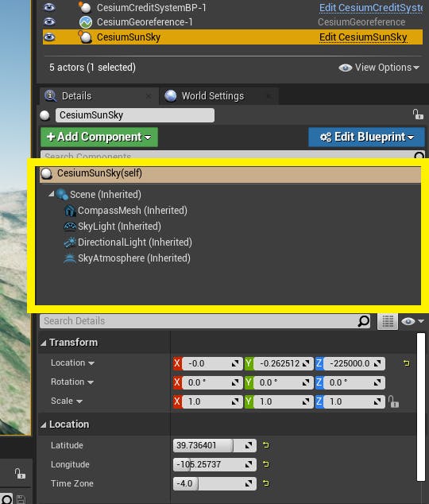Screen dimensions: 429x504
Task: Open the Location type dropdown in Transform
Action: click(72, 362)
